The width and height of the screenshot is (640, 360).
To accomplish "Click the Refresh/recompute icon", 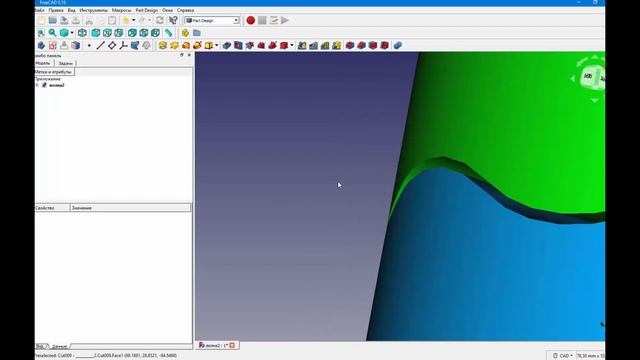I will tap(160, 20).
